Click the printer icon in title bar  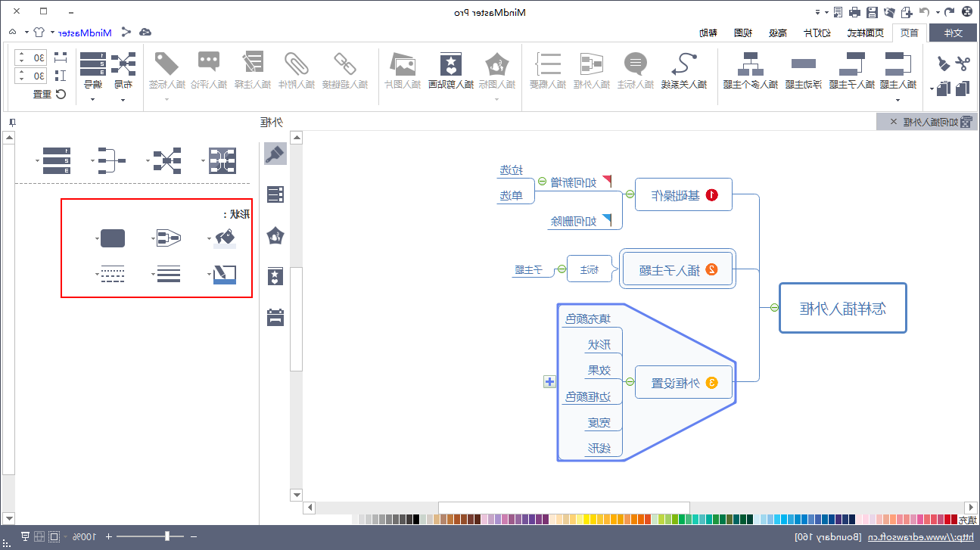(854, 11)
